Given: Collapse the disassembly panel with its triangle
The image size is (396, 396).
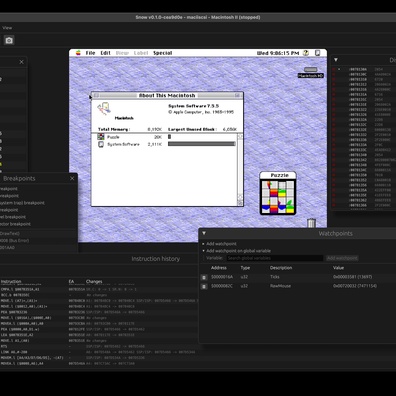Looking at the screenshot, I should 336,60.
